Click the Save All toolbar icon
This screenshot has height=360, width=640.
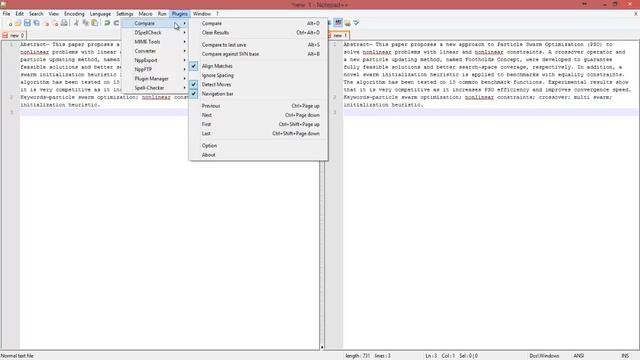click(36, 23)
